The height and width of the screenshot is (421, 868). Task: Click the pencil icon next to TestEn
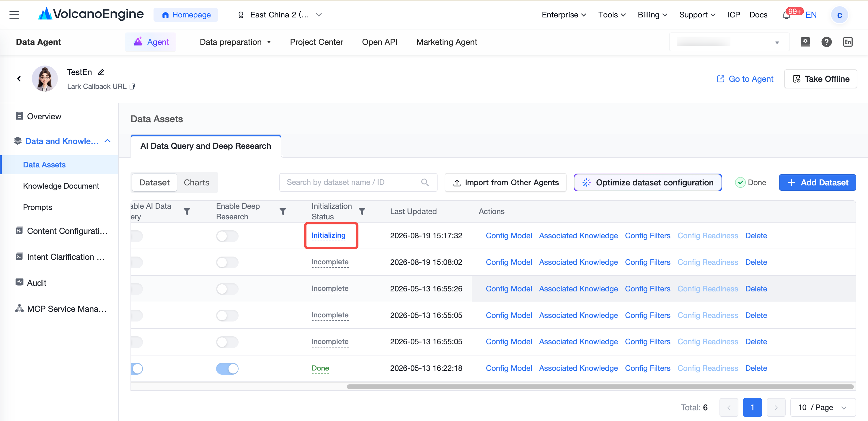101,72
